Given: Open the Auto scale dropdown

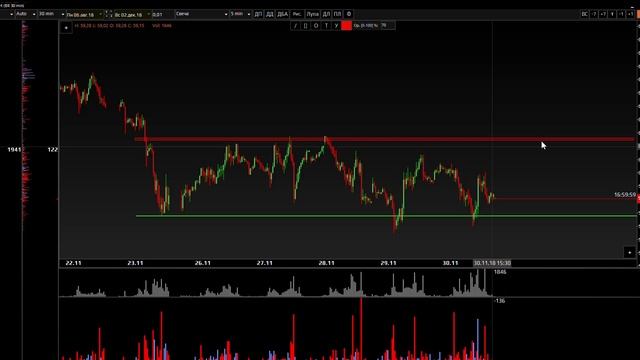Looking at the screenshot, I should coord(26,14).
